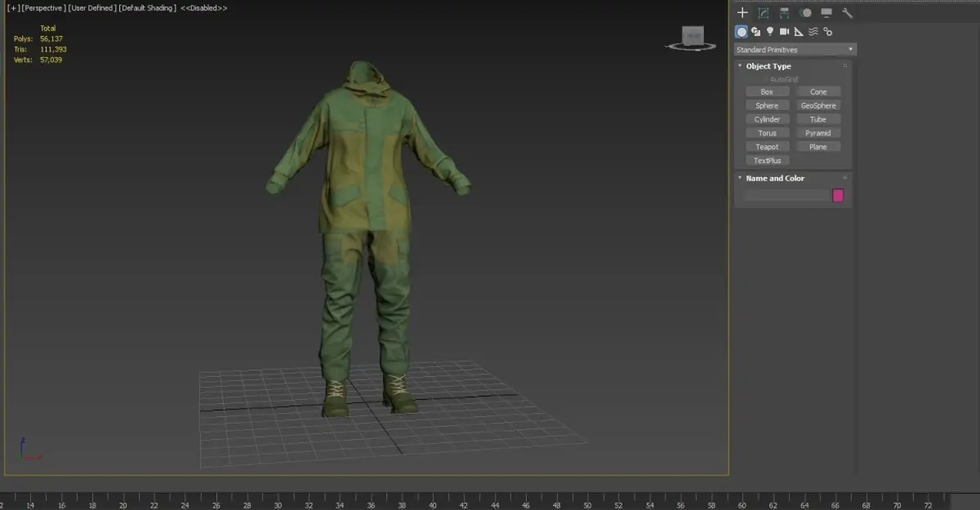This screenshot has width=980, height=510.
Task: Click the ViewCube in the viewport
Action: (x=693, y=37)
